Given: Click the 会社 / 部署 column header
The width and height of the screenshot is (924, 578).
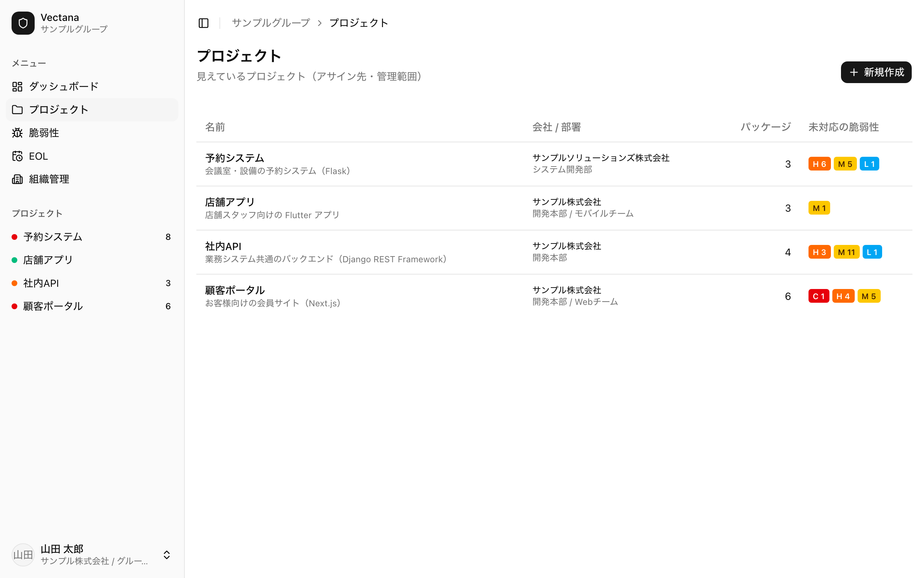Looking at the screenshot, I should (x=556, y=127).
